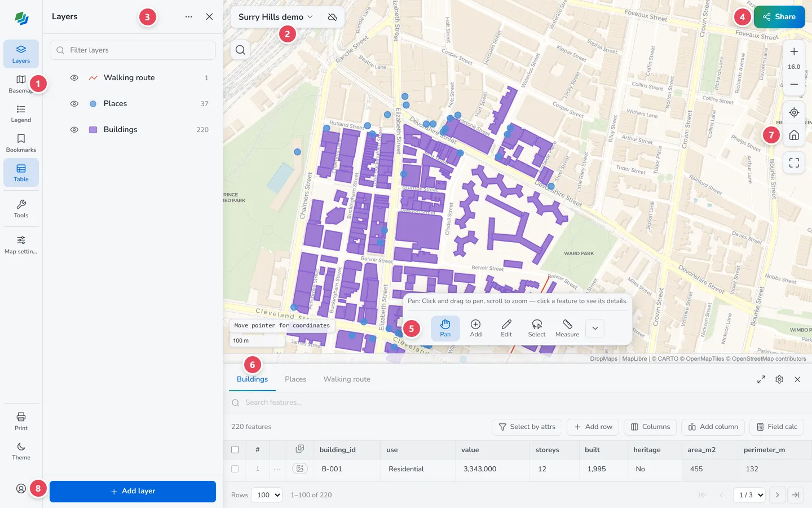Expand more map tools chevron

595,329
